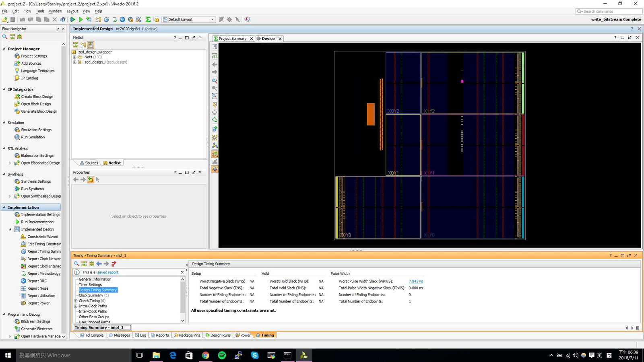Toggle auto-update properties button in Properties panel
Screen dimensions: 644x362
point(91,180)
